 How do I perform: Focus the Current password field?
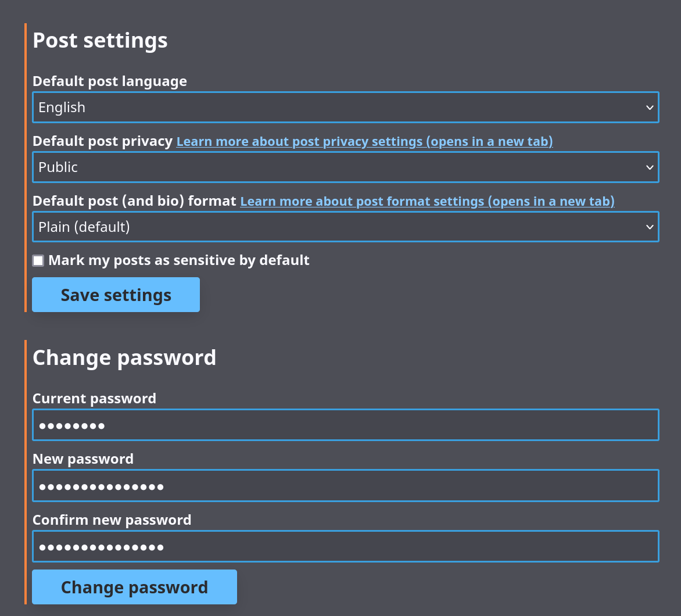click(x=346, y=424)
